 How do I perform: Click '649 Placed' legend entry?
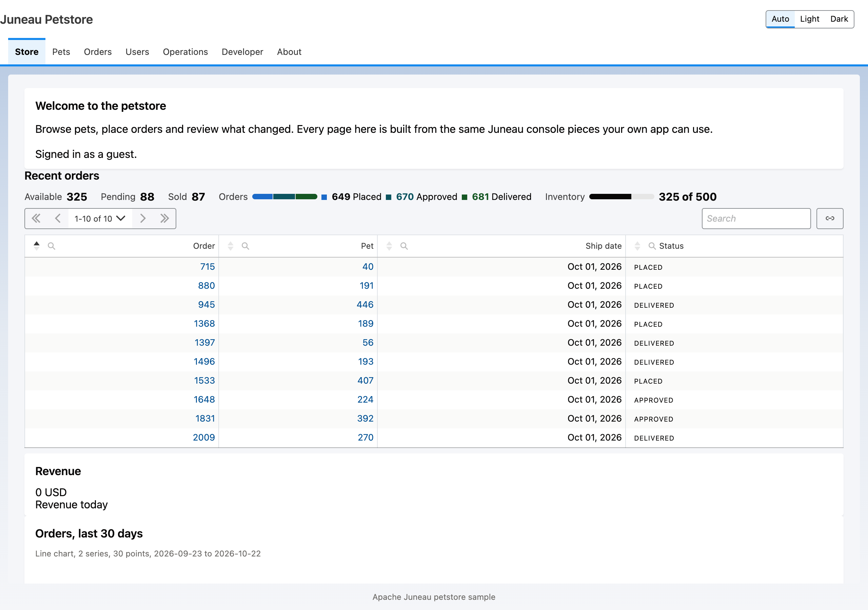click(352, 197)
